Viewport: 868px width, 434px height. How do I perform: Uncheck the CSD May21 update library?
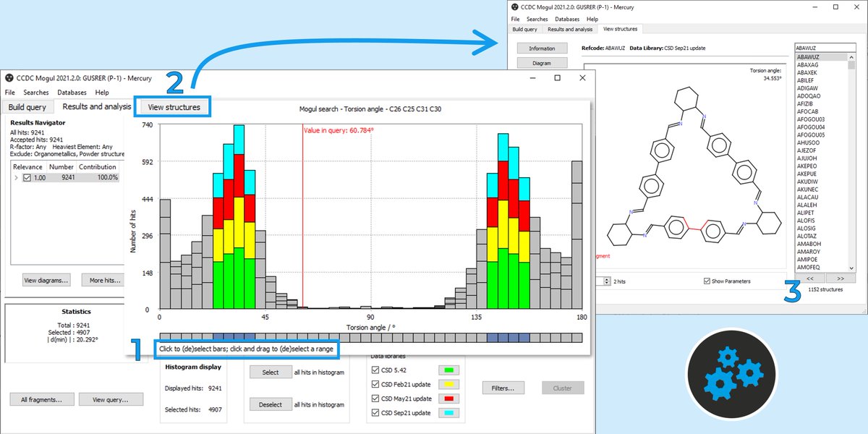(375, 399)
